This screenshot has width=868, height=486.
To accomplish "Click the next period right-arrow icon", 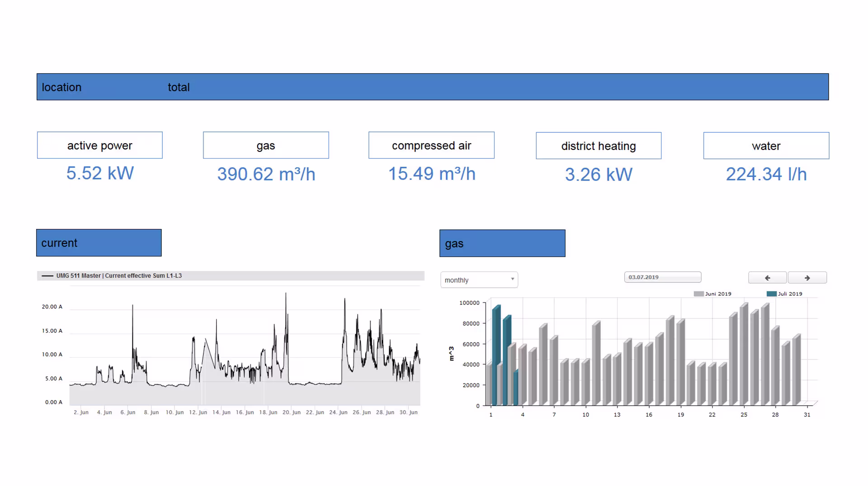I will coord(807,277).
